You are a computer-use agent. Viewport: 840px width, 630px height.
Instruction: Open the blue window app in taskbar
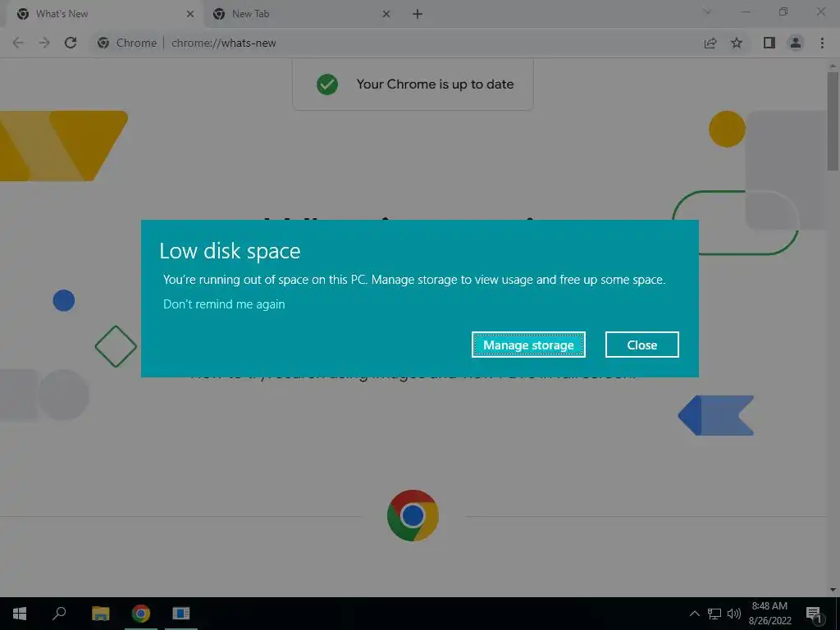tap(181, 614)
